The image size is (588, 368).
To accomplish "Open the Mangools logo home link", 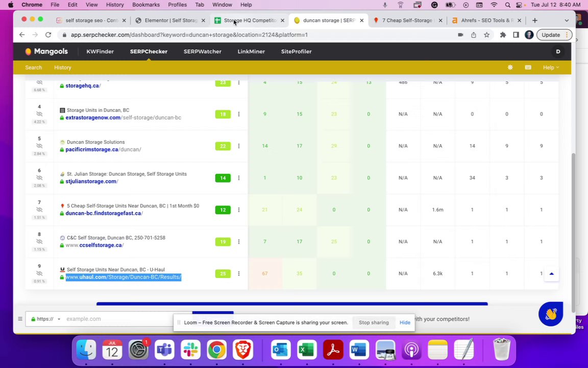I will coord(46,52).
